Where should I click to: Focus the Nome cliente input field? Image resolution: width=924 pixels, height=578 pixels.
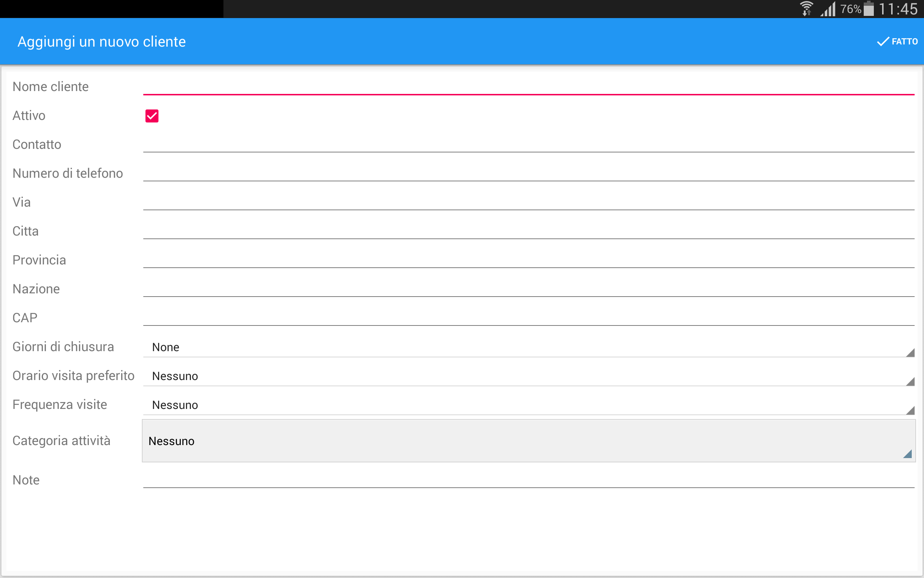click(x=529, y=86)
